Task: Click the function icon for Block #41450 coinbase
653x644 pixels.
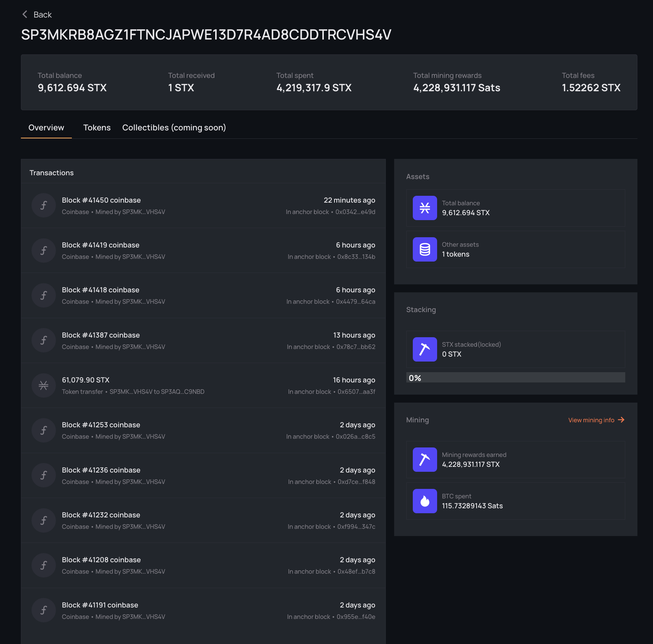Action: [x=44, y=206]
